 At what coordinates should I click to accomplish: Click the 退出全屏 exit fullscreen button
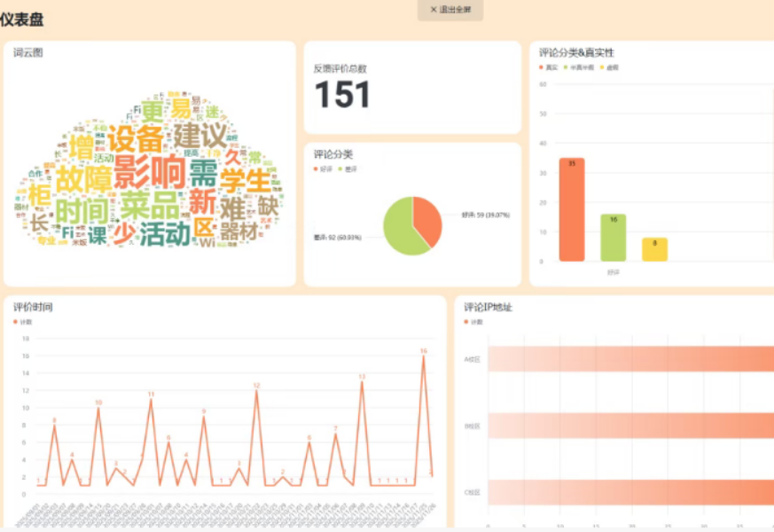[450, 10]
